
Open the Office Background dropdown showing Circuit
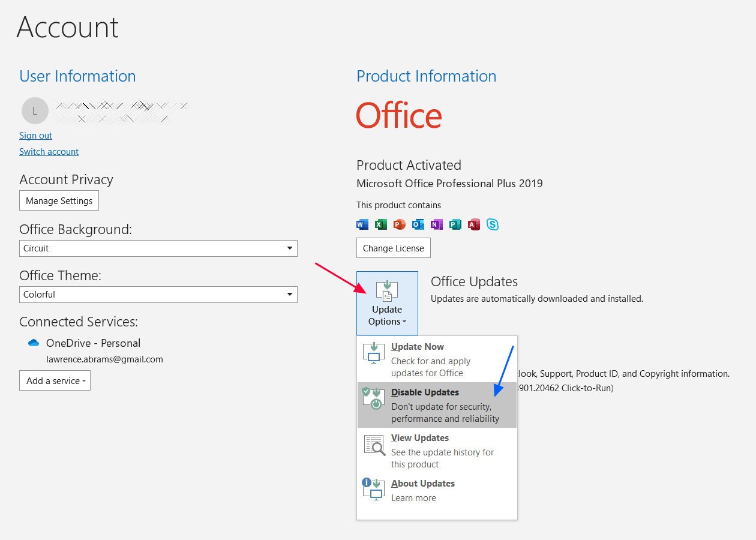[x=158, y=248]
